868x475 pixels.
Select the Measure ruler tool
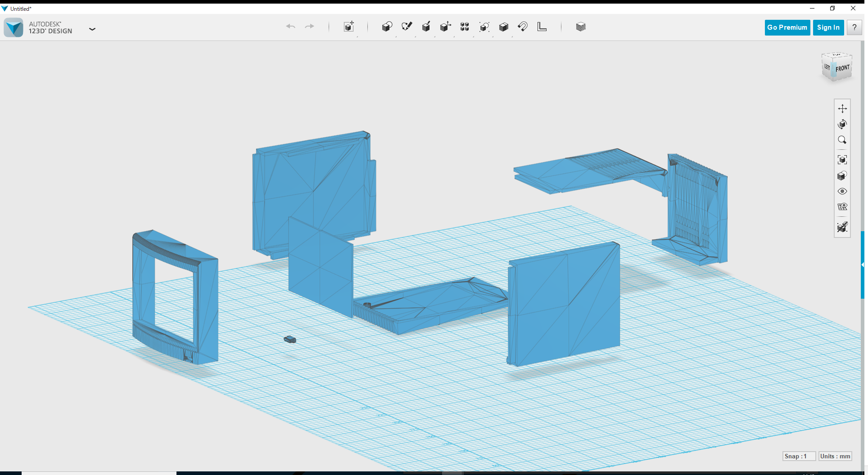(x=542, y=27)
